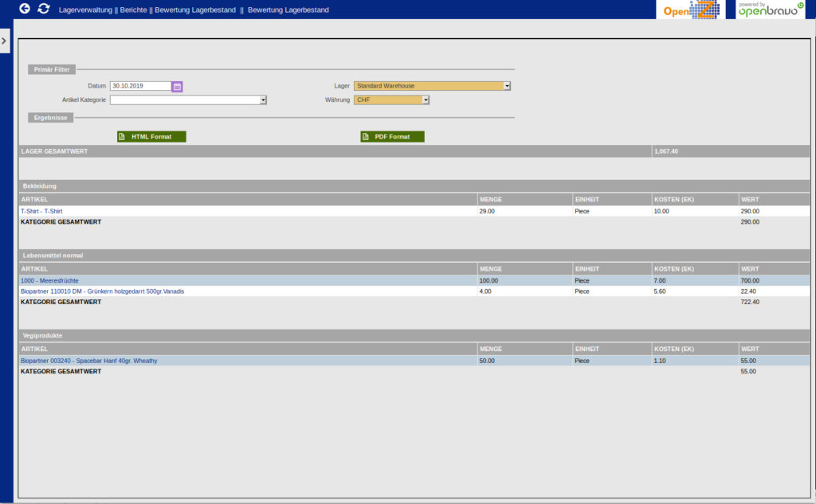Open the T-Shirt - T-Shirt article link
The image size is (816, 504).
pos(41,211)
